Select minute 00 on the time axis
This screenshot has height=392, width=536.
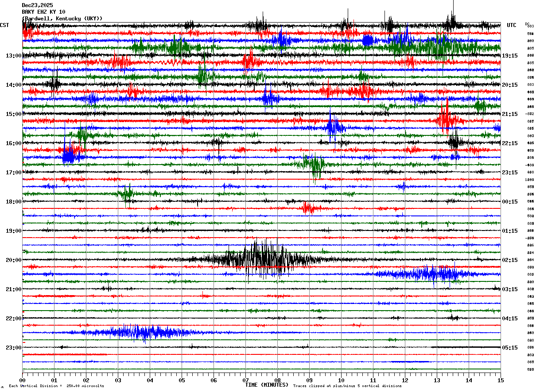coord(23,380)
